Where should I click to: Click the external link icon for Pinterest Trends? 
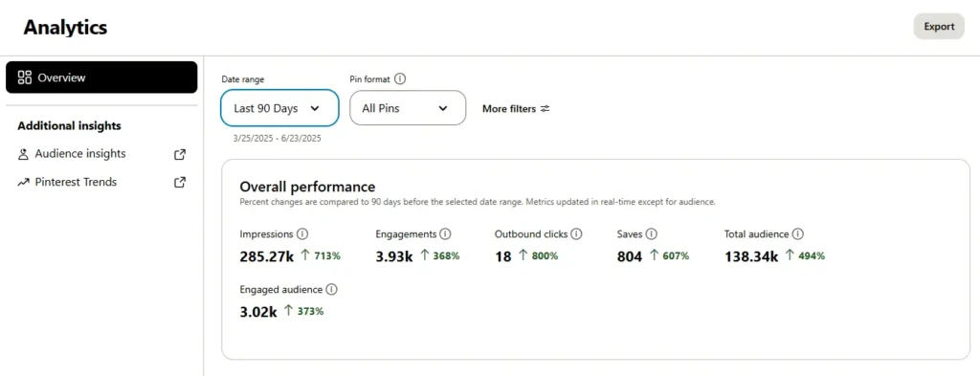click(x=180, y=183)
